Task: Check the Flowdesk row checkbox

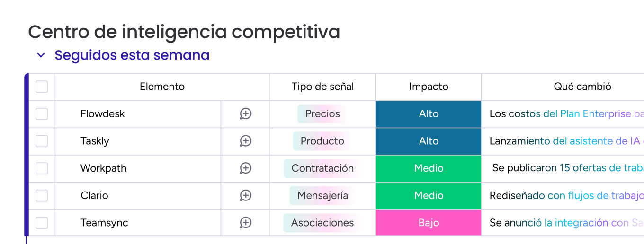Action: coord(42,114)
